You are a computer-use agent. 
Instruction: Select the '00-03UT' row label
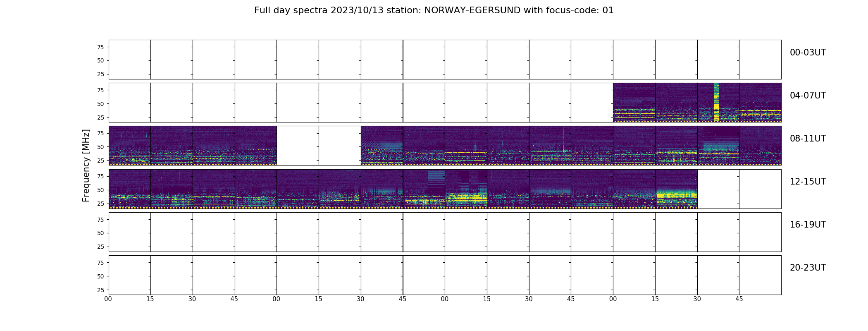click(x=808, y=53)
